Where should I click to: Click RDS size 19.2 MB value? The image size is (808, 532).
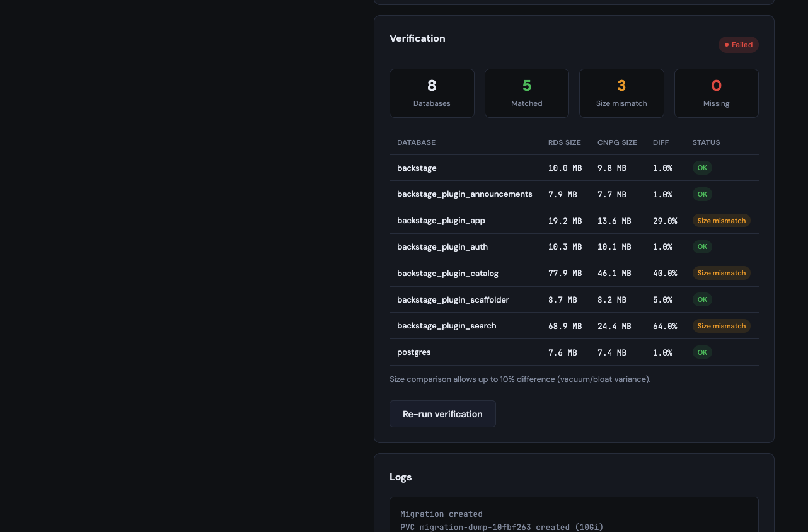[x=565, y=221]
